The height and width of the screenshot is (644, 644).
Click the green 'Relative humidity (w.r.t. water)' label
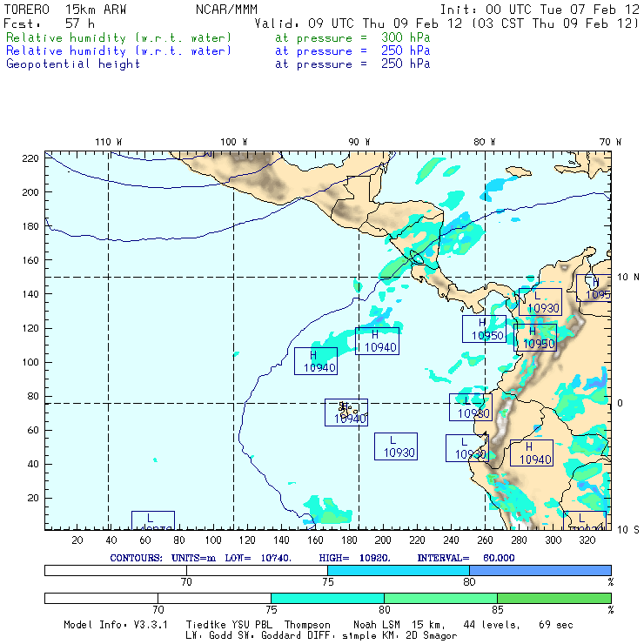[x=118, y=37]
